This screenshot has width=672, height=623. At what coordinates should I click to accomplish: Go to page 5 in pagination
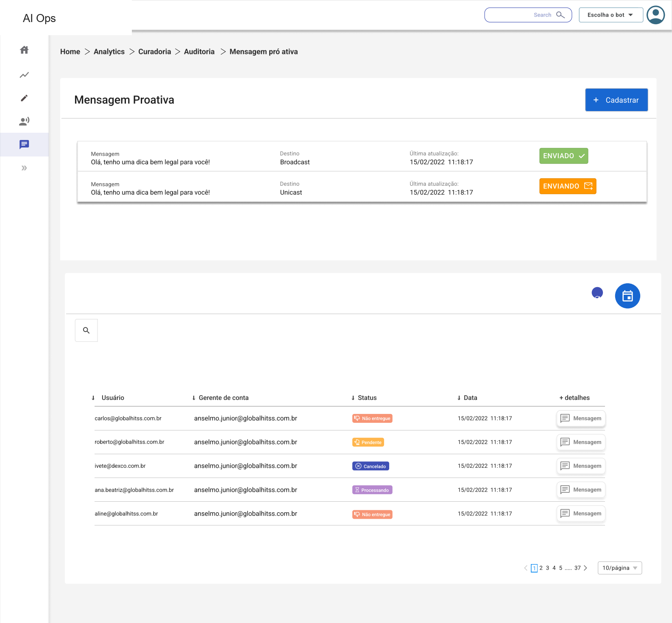coord(560,568)
